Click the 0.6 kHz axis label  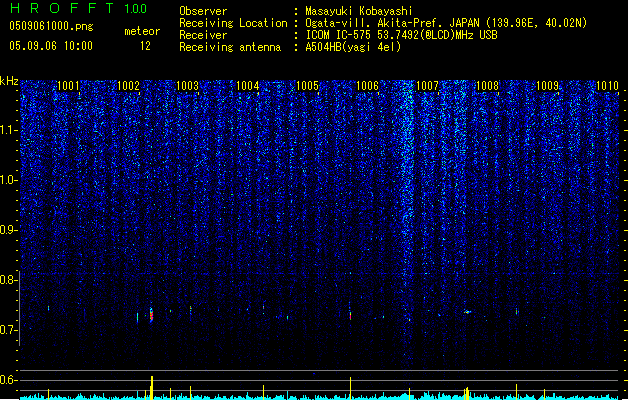(x=9, y=380)
